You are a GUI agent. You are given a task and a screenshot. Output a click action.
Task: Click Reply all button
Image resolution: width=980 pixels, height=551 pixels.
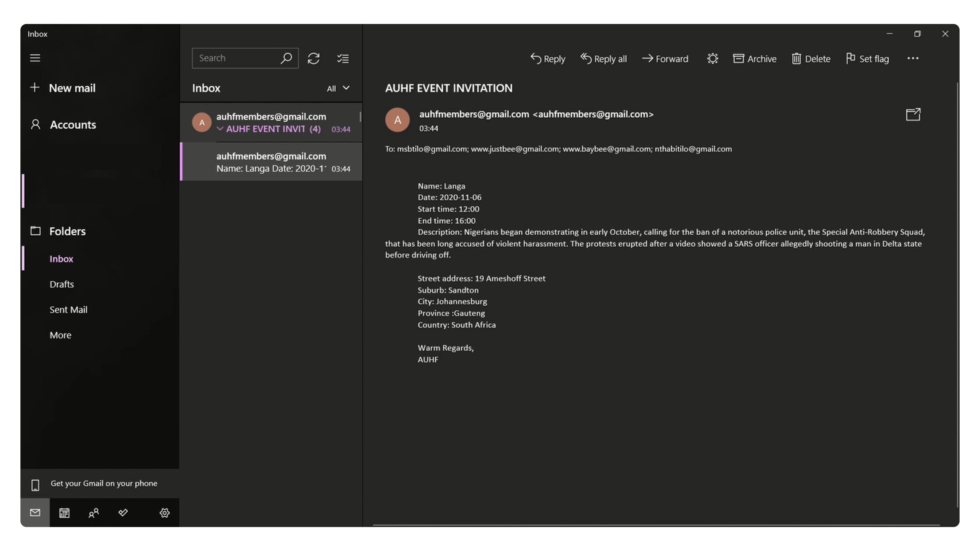tap(603, 59)
